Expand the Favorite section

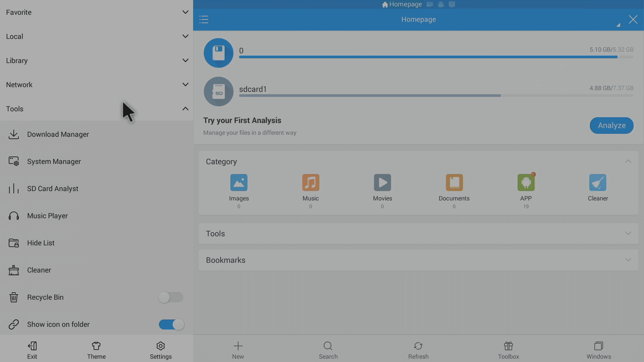point(97,12)
